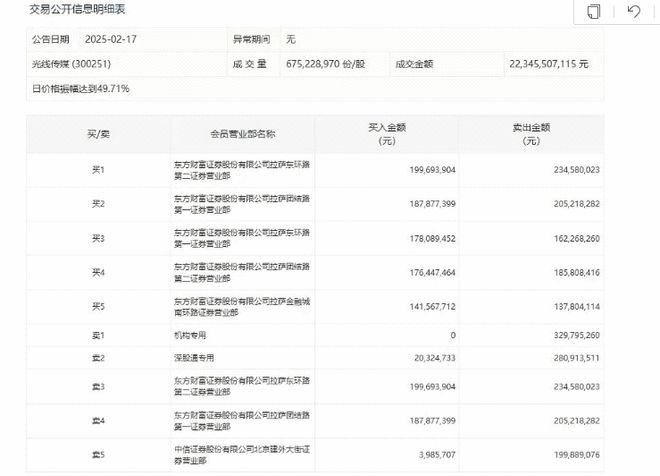Screen dimensions: 660x476
Task: Click the 异常期间 label
Action: click(x=251, y=40)
